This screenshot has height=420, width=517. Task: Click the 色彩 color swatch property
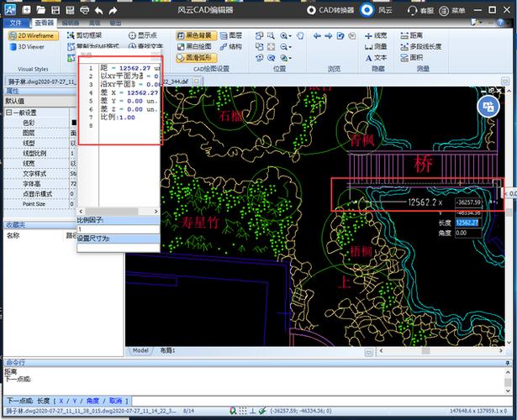click(73, 123)
